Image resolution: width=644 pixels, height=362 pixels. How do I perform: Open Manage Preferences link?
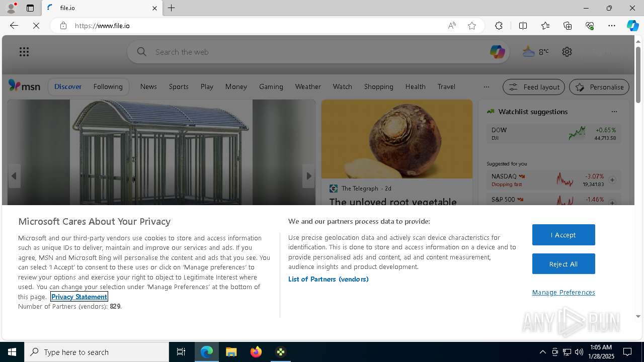[x=563, y=292]
